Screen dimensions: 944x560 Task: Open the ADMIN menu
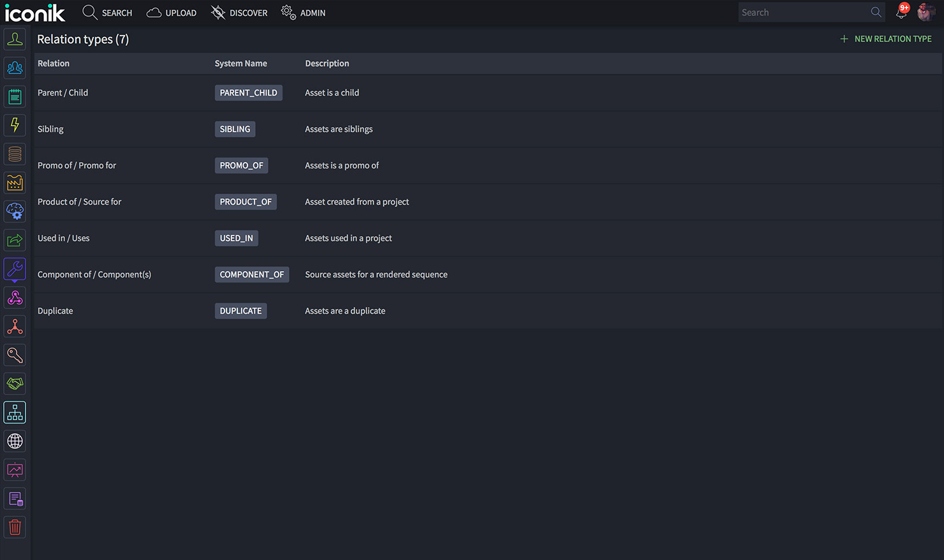(x=304, y=12)
